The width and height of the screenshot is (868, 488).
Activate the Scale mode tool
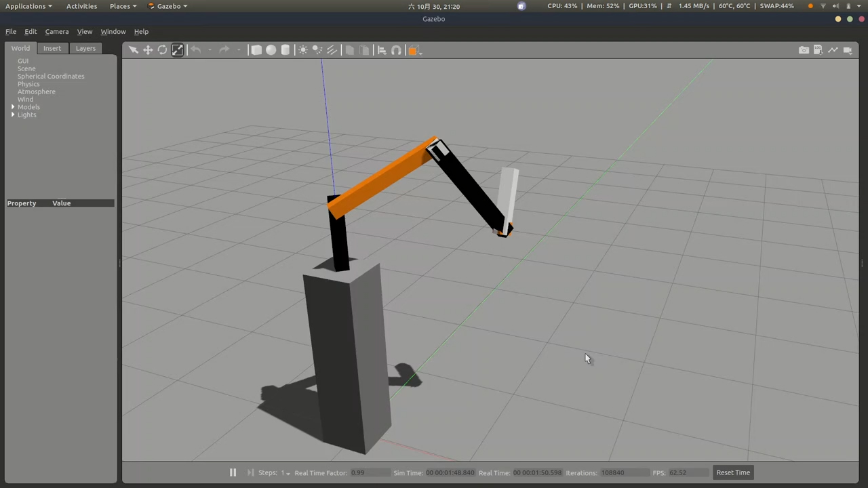pyautogui.click(x=177, y=50)
